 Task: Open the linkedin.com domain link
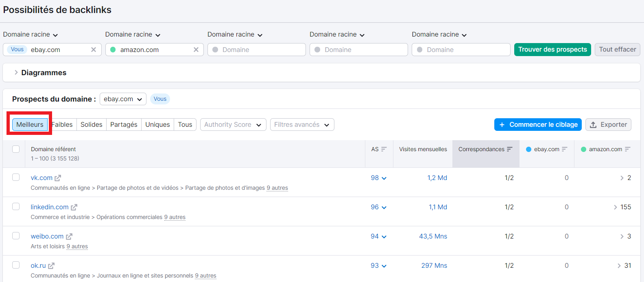pyautogui.click(x=50, y=207)
